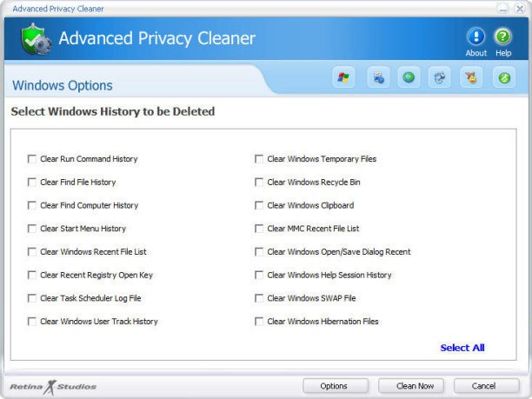Enable Clear Windows Recent File List
The height and width of the screenshot is (399, 532).
(x=32, y=252)
